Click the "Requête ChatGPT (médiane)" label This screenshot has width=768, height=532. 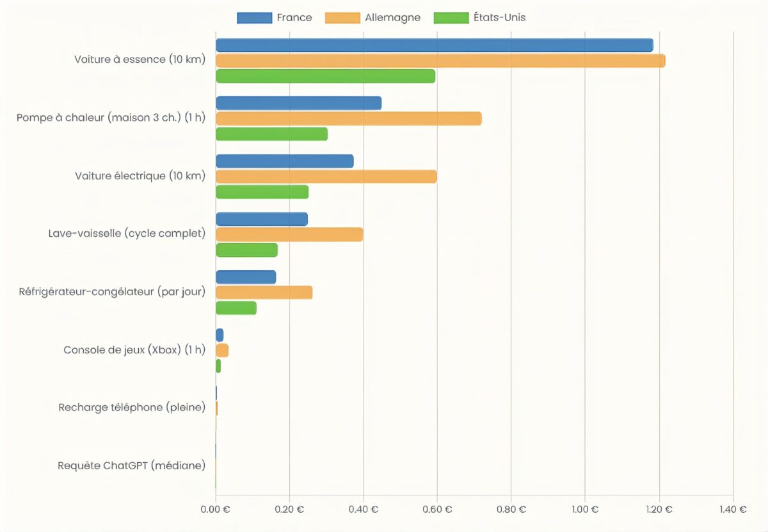[131, 465]
